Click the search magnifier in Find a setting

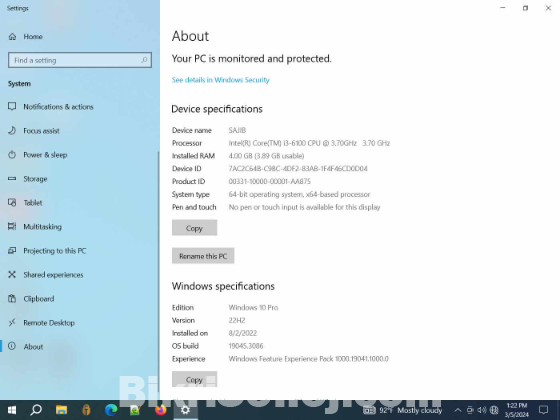click(144, 60)
